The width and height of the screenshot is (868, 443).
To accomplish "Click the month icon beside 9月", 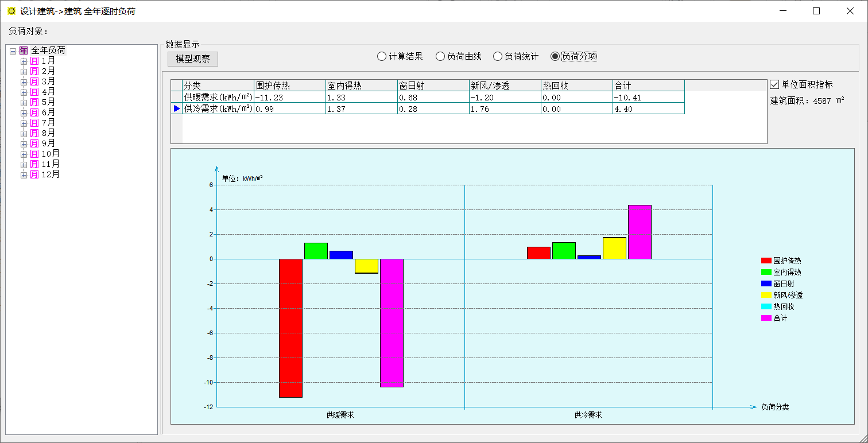I will (34, 143).
